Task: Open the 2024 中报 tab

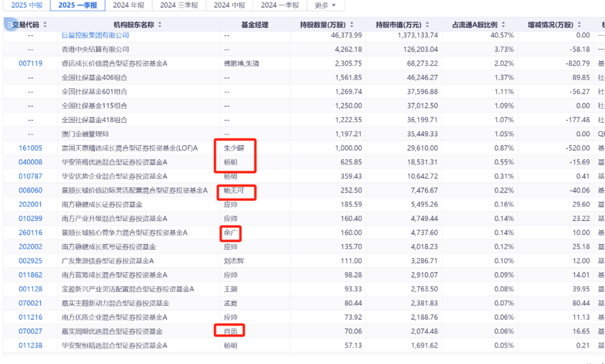Action: (230, 6)
